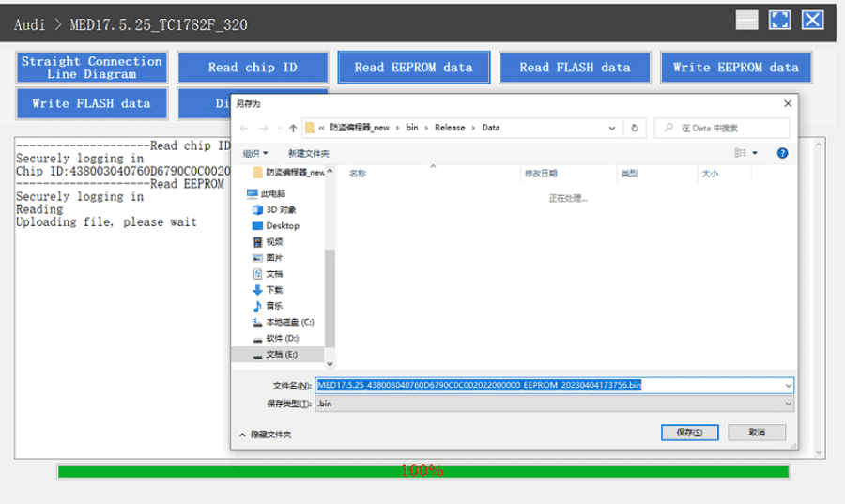This screenshot has height=504, width=845.
Task: Open the view options dropdown arrow
Action: [x=755, y=153]
